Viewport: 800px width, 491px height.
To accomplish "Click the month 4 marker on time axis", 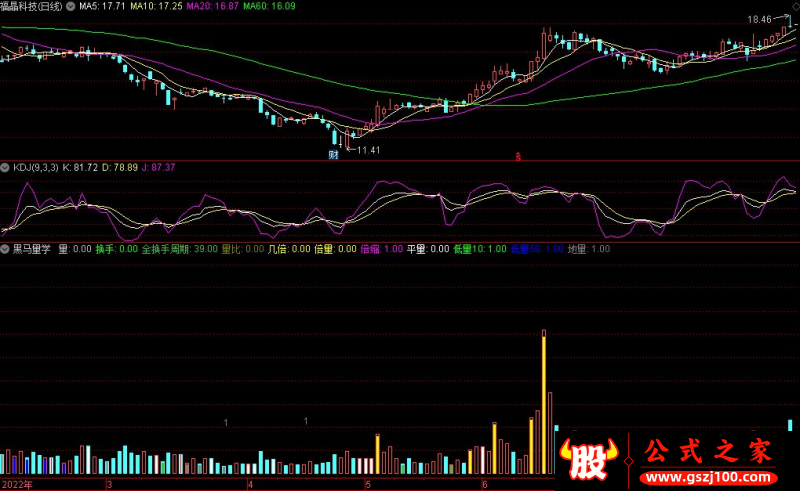I will [251, 484].
